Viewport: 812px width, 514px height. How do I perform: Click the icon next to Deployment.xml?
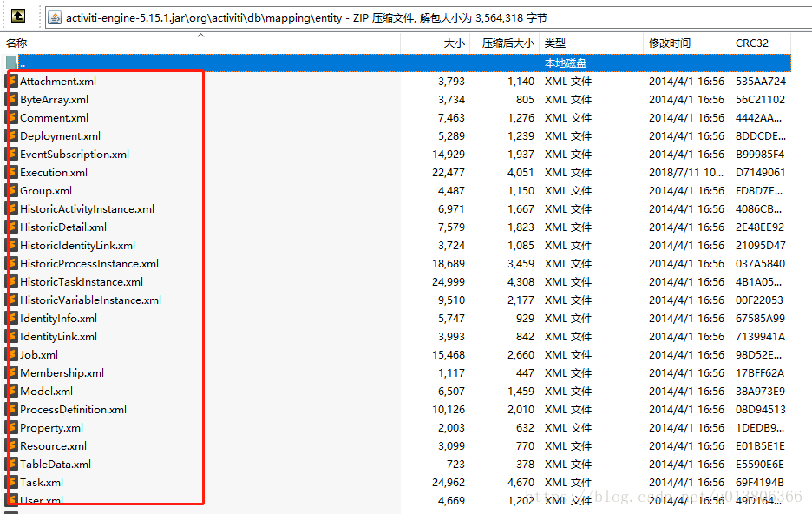(x=11, y=135)
